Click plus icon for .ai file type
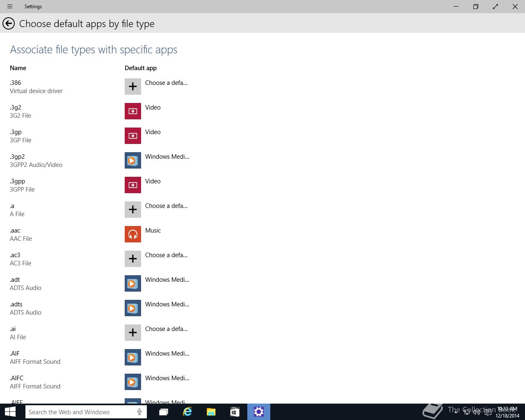525x420 pixels. coord(133,333)
